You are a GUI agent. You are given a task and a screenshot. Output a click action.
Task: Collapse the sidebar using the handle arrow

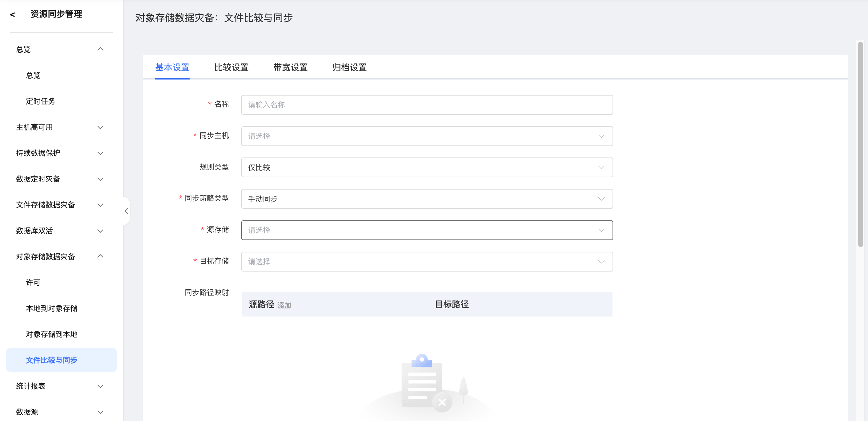click(127, 211)
